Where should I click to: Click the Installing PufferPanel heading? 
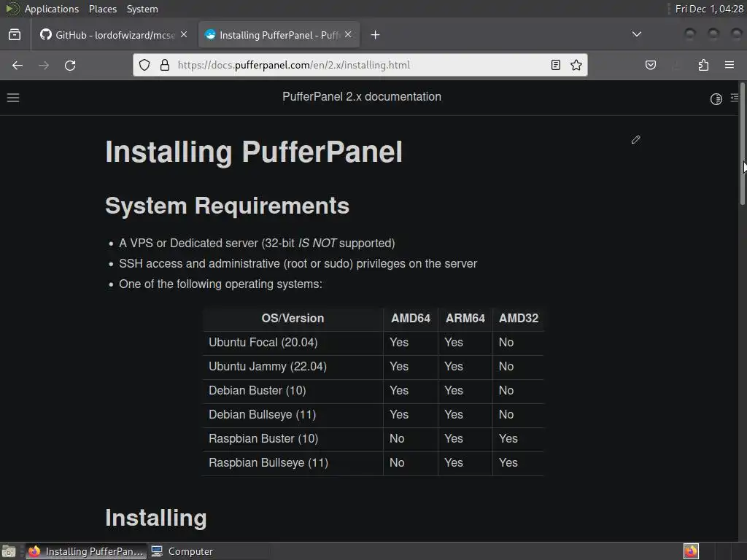(x=254, y=152)
